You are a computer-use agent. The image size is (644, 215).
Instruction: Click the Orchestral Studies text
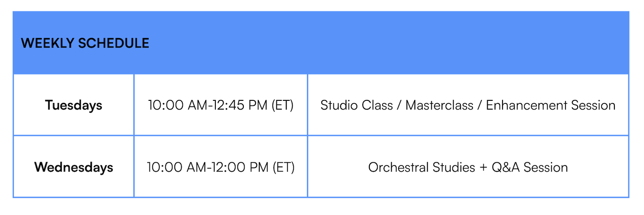point(422,167)
